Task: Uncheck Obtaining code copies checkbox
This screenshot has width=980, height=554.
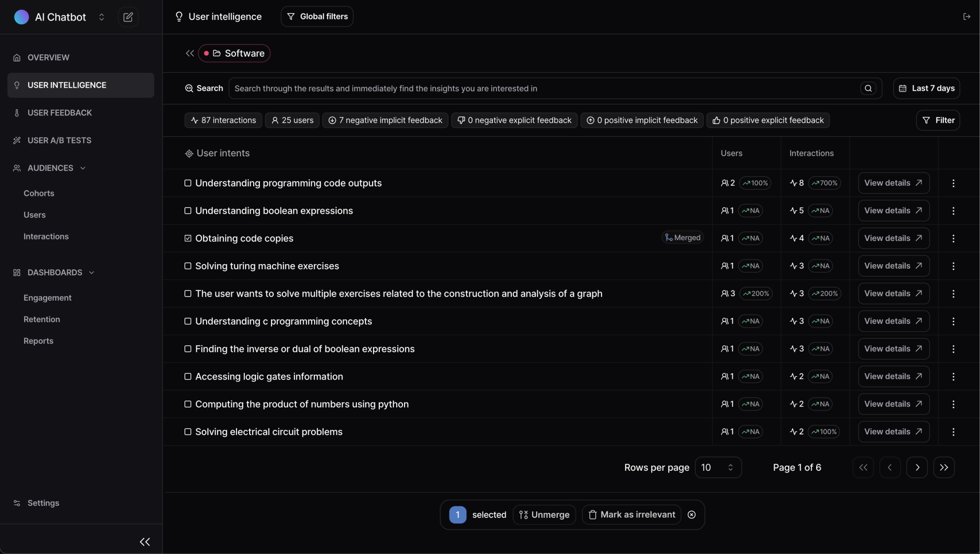Action: [188, 238]
